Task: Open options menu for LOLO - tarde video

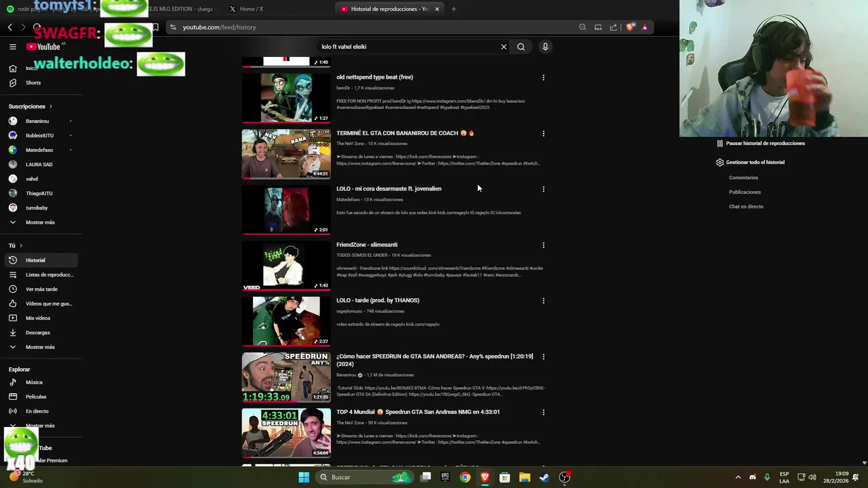Action: click(543, 301)
